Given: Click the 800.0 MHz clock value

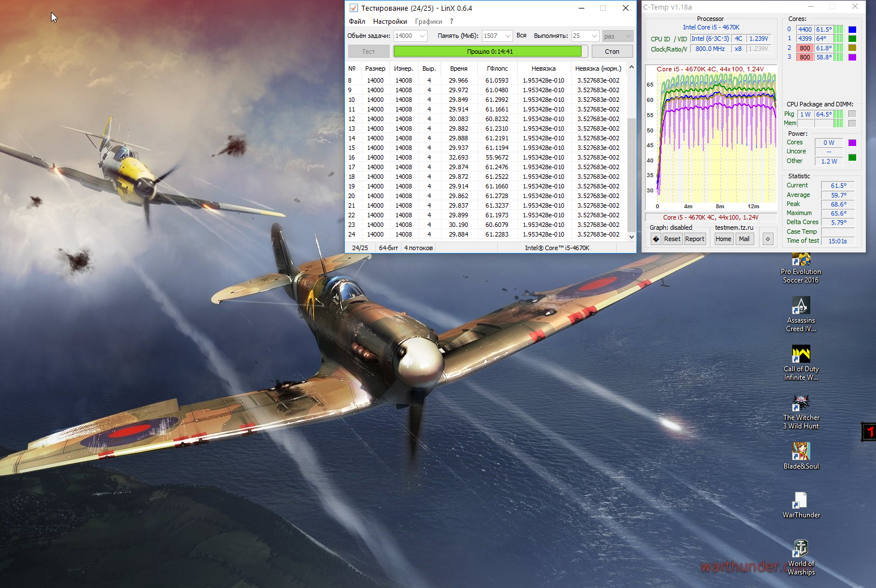Looking at the screenshot, I should click(710, 49).
